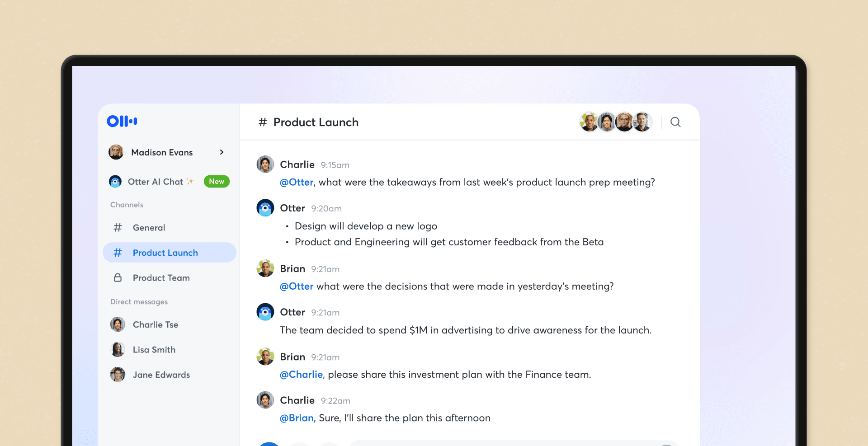Click the Otter AI Chat sparkle avatar
This screenshot has height=446, width=868.
[115, 181]
